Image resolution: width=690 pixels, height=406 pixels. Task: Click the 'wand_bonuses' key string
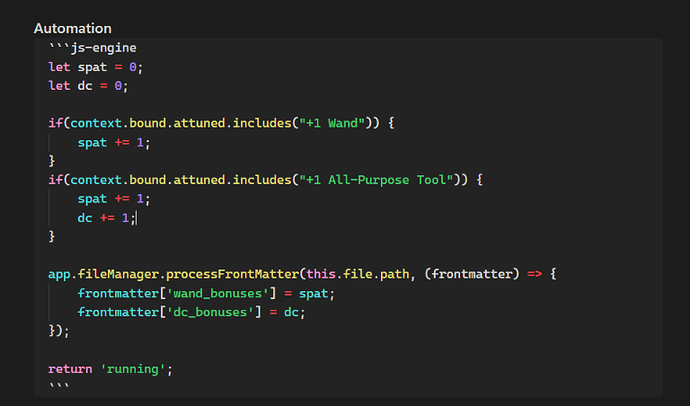click(218, 293)
